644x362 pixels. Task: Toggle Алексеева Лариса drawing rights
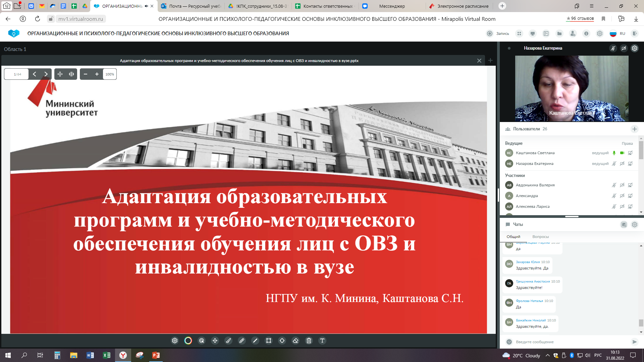click(x=630, y=206)
